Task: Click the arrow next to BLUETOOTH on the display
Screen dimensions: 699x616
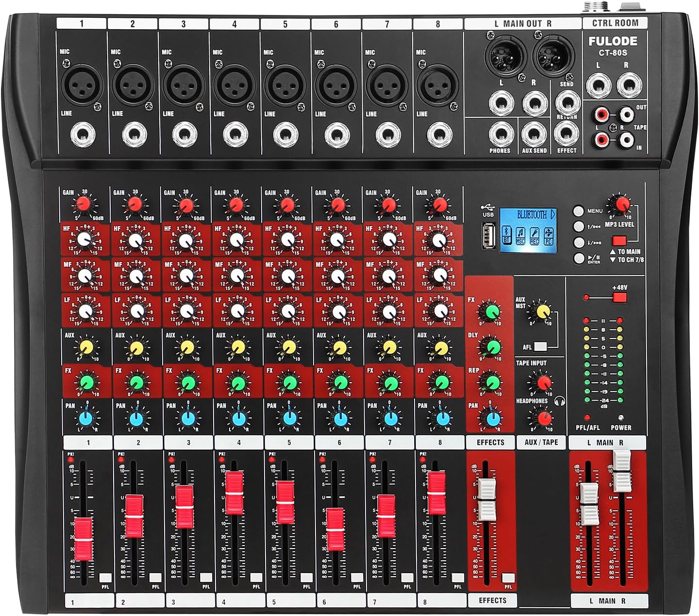Action: [x=552, y=214]
